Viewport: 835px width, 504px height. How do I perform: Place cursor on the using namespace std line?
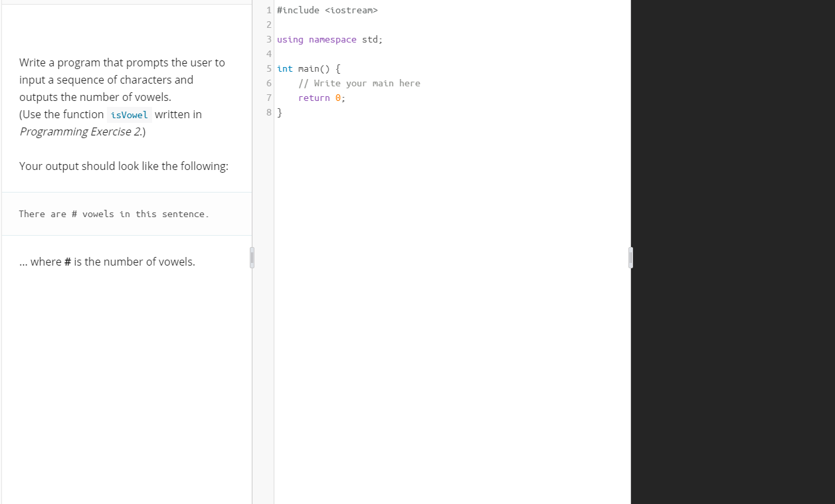[329, 39]
